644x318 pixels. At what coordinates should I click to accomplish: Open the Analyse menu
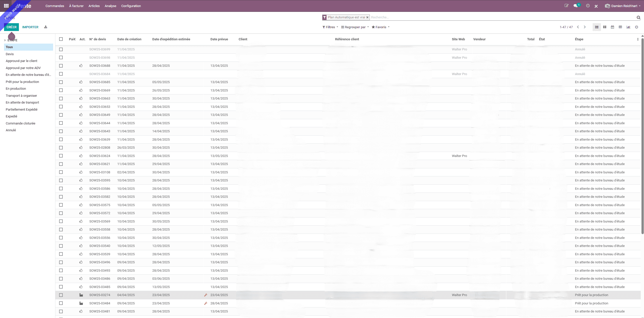tap(110, 6)
